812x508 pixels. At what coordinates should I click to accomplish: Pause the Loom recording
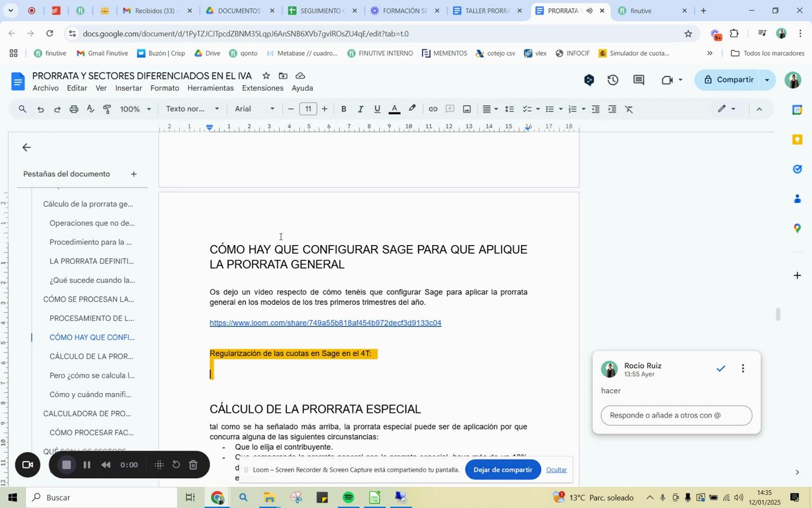pos(87,465)
